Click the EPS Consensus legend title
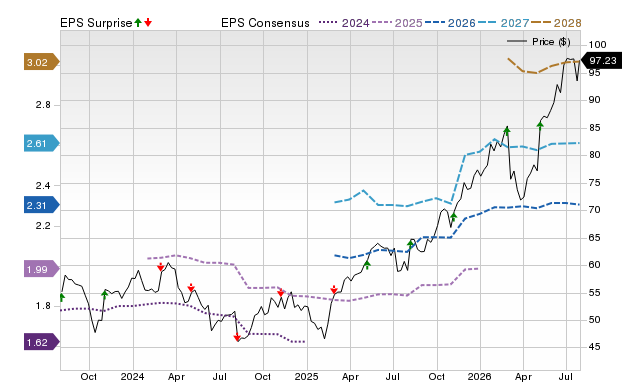The width and height of the screenshot is (640, 382). click(265, 23)
